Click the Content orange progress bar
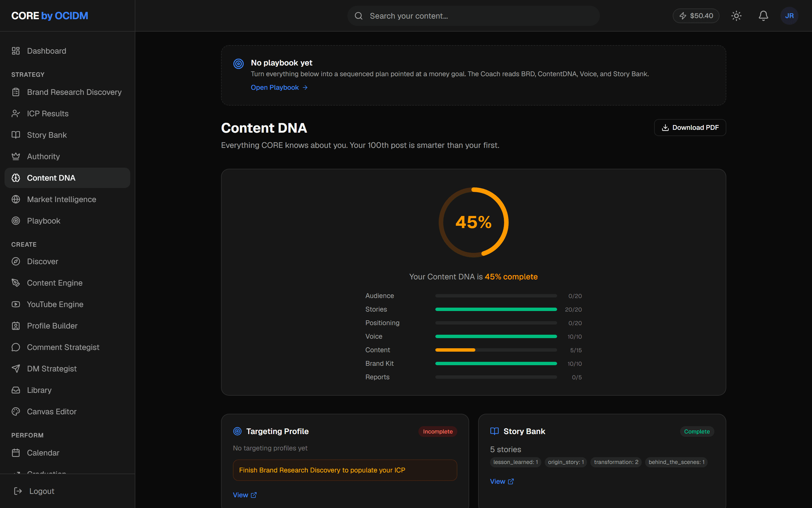The width and height of the screenshot is (812, 508). (x=455, y=350)
